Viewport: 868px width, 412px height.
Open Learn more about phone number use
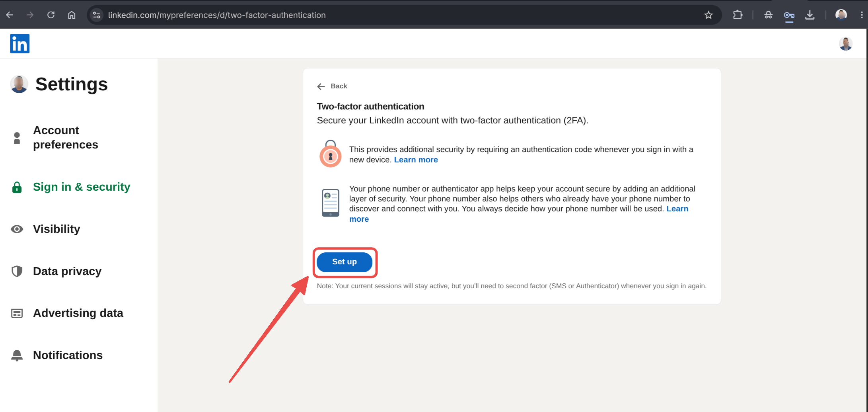[677, 209]
